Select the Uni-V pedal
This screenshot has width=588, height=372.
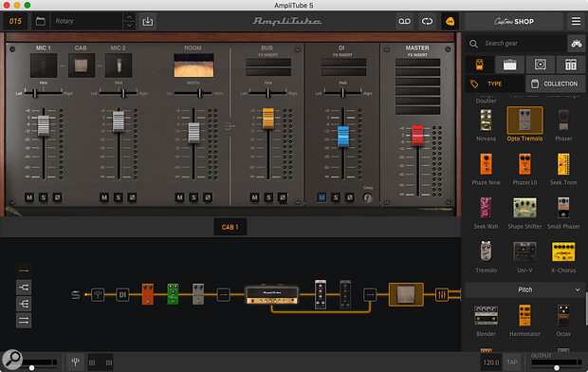pos(524,256)
